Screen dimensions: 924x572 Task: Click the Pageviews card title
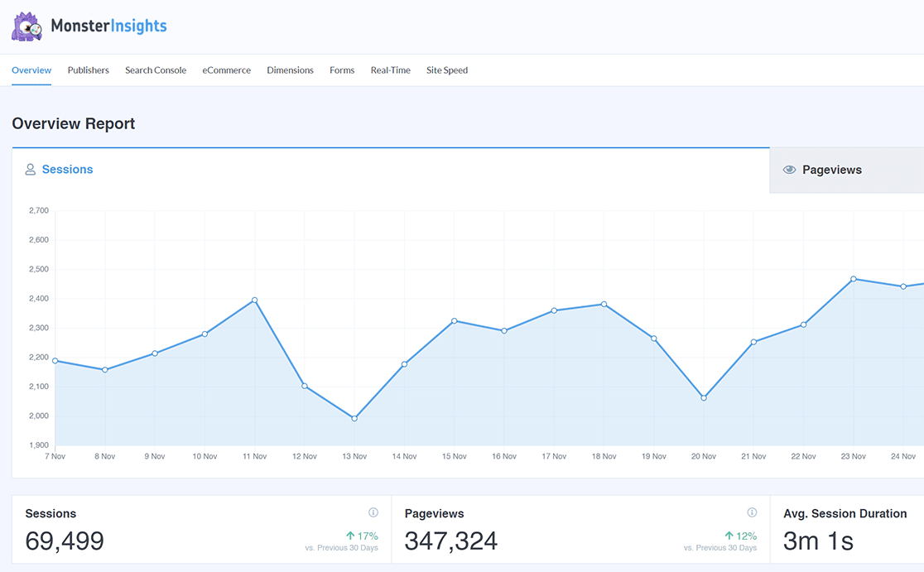[x=435, y=514]
